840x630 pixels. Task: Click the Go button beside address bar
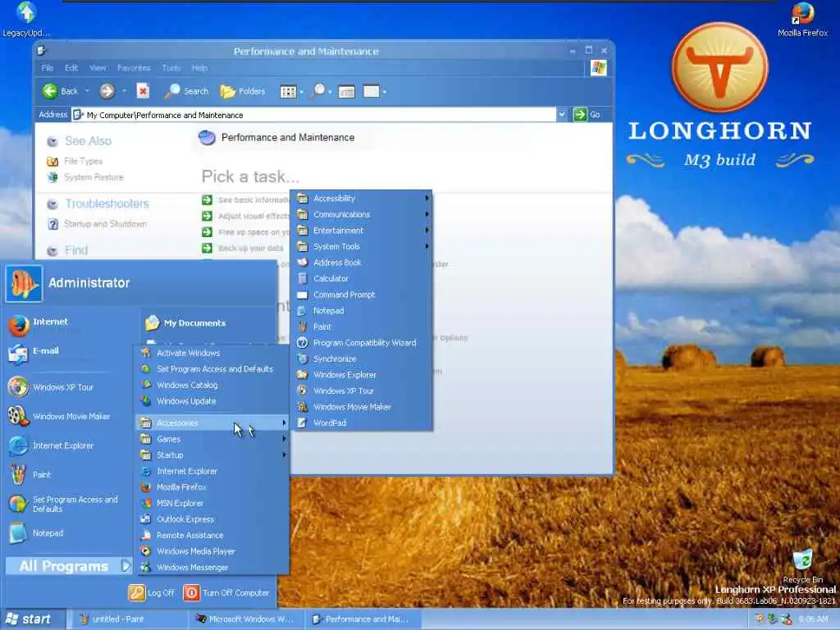[587, 115]
